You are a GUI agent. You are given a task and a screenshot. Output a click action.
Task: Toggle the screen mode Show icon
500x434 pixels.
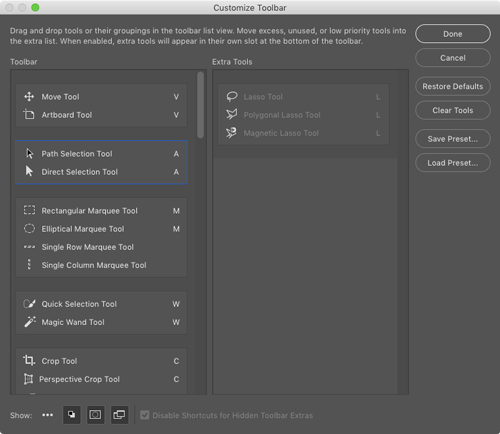pyautogui.click(x=119, y=415)
